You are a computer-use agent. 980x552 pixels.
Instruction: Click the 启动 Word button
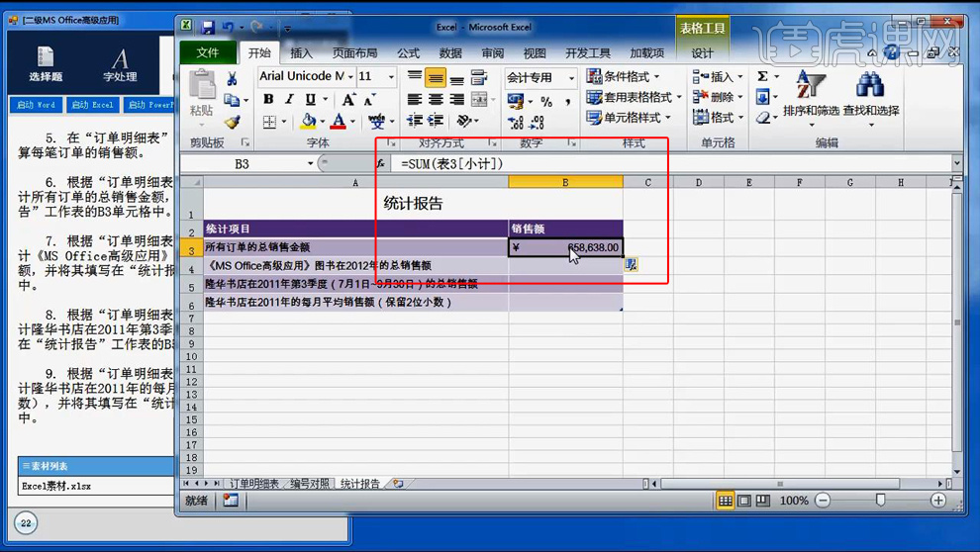[37, 105]
